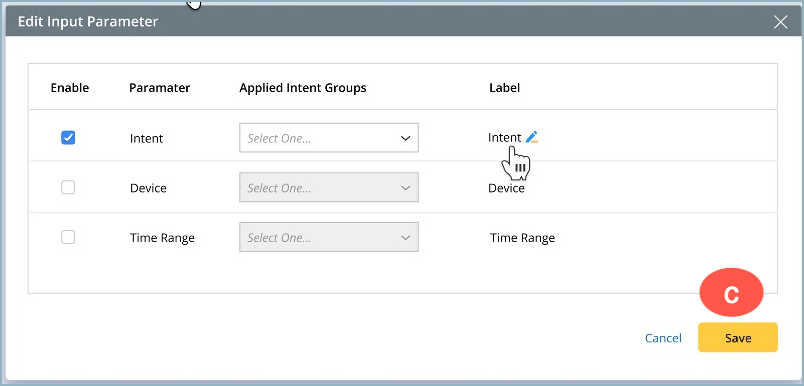The image size is (804, 386).
Task: Open Device row Select One dropdown
Action: pyautogui.click(x=329, y=188)
